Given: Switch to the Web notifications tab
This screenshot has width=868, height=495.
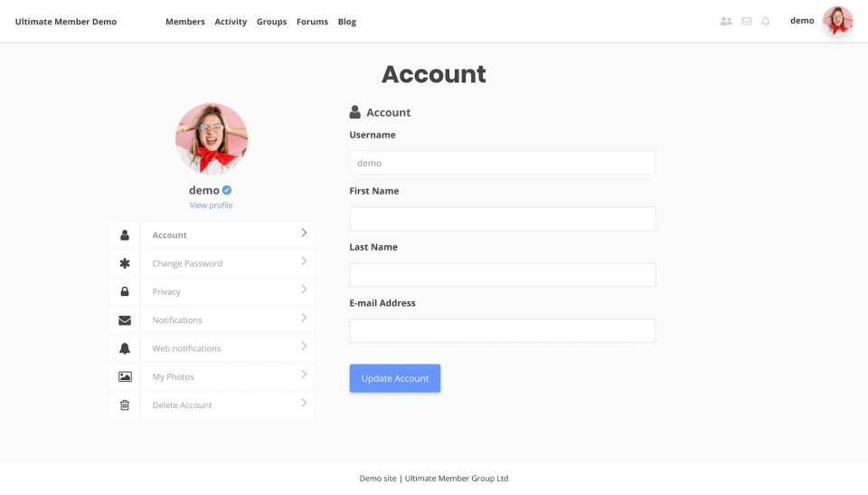Looking at the screenshot, I should pyautogui.click(x=186, y=348).
